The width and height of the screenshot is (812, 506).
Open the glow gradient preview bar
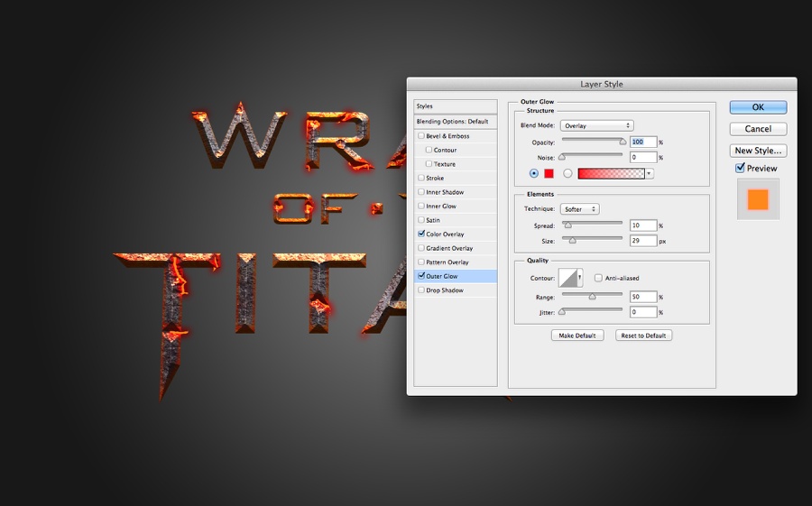click(611, 173)
